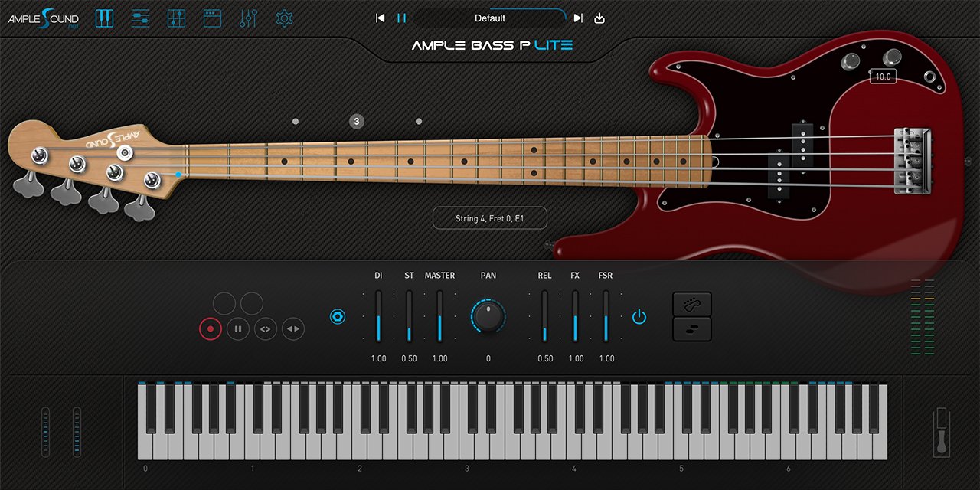This screenshot has height=490, width=980.
Task: Click the DI volume slider
Action: click(x=378, y=315)
